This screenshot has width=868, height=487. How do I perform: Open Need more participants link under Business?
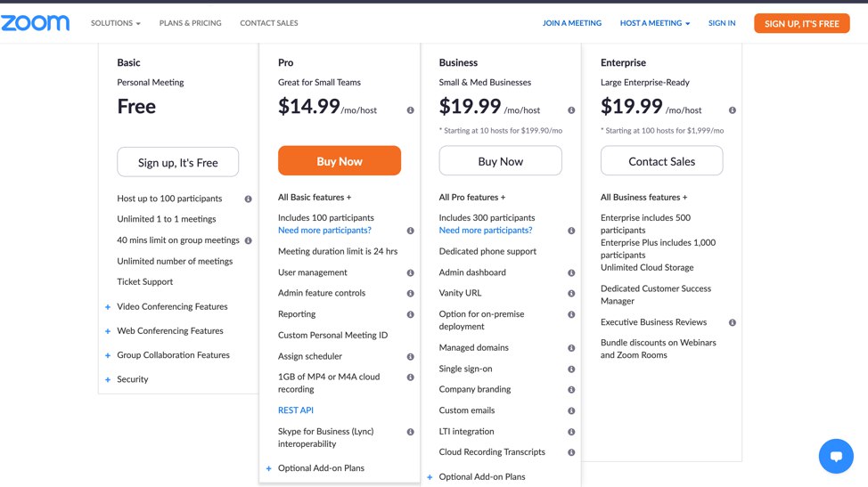point(486,231)
